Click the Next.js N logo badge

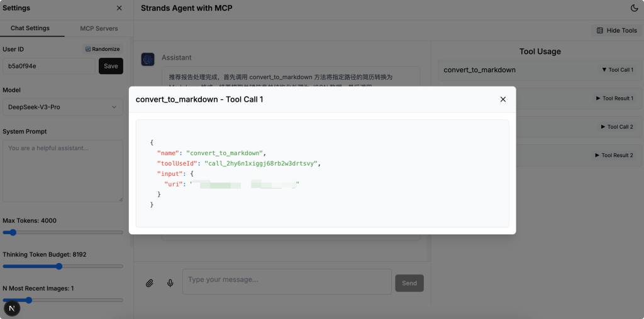pos(12,308)
